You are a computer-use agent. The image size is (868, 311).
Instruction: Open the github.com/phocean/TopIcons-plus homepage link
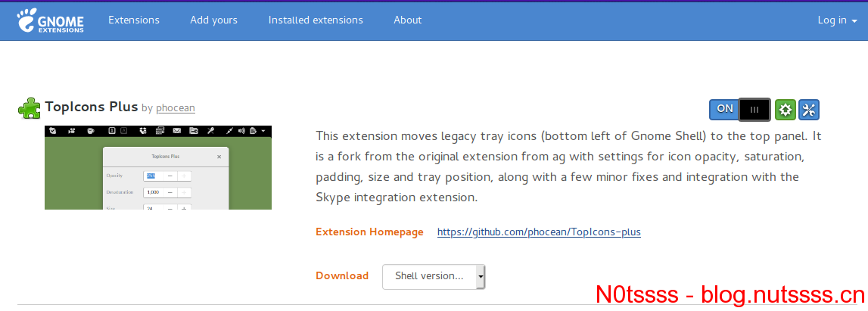pyautogui.click(x=539, y=232)
